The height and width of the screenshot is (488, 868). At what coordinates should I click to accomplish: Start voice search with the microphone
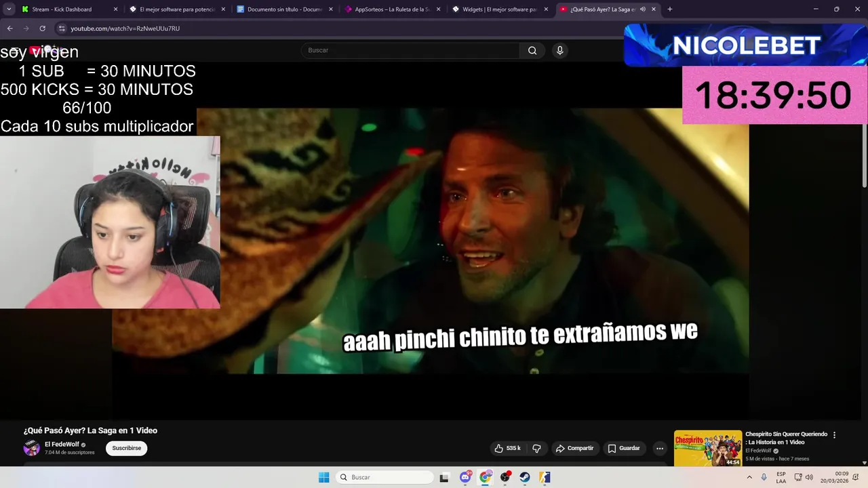tap(559, 50)
